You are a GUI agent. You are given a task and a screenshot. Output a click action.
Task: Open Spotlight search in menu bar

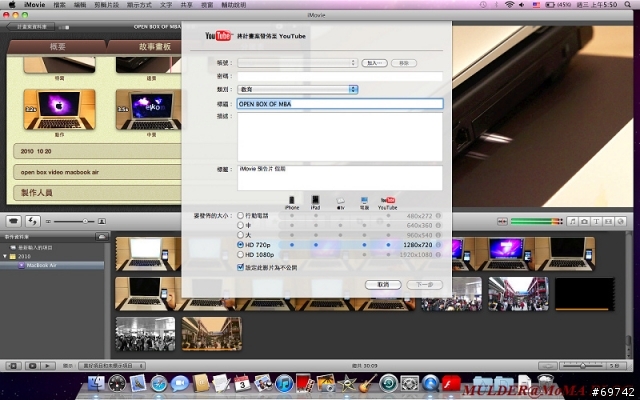(628, 4)
